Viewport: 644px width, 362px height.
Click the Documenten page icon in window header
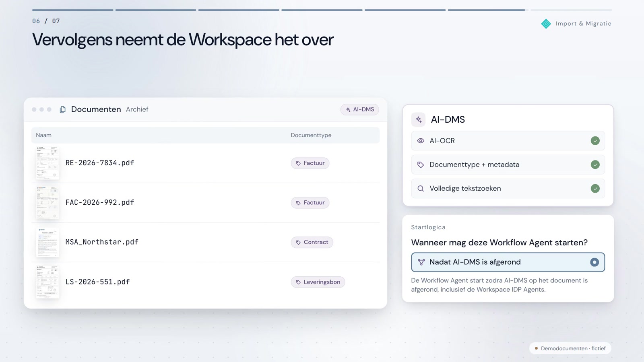62,109
